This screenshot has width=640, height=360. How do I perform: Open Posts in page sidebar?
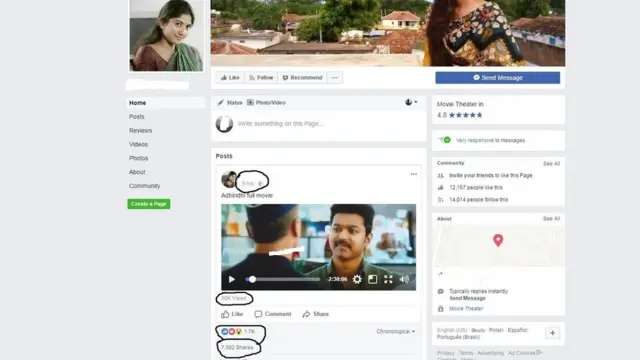[x=137, y=117]
